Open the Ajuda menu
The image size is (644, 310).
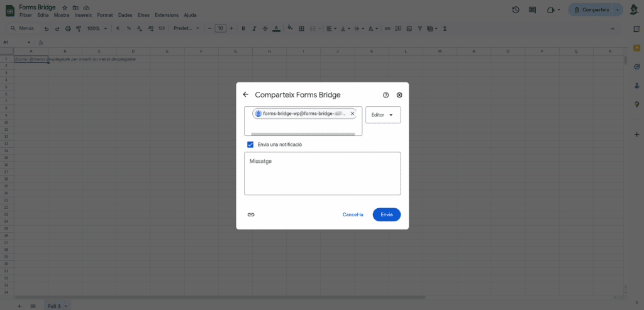tap(190, 15)
